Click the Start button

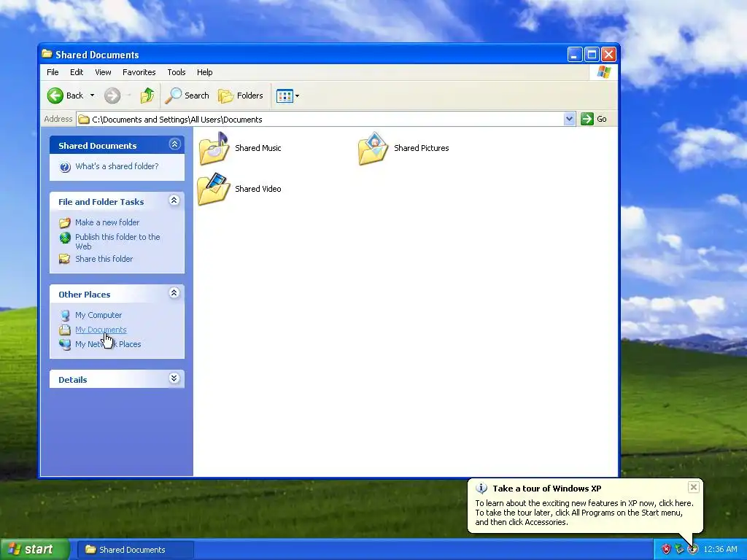pos(34,550)
